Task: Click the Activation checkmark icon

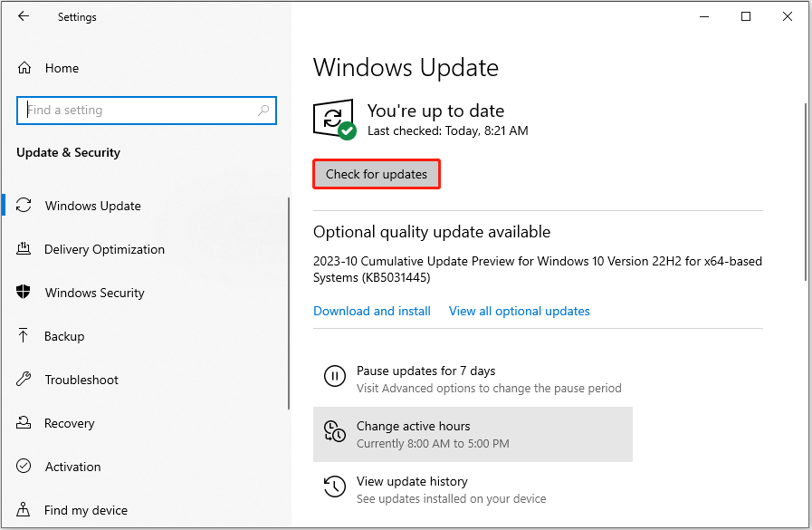Action: point(24,467)
